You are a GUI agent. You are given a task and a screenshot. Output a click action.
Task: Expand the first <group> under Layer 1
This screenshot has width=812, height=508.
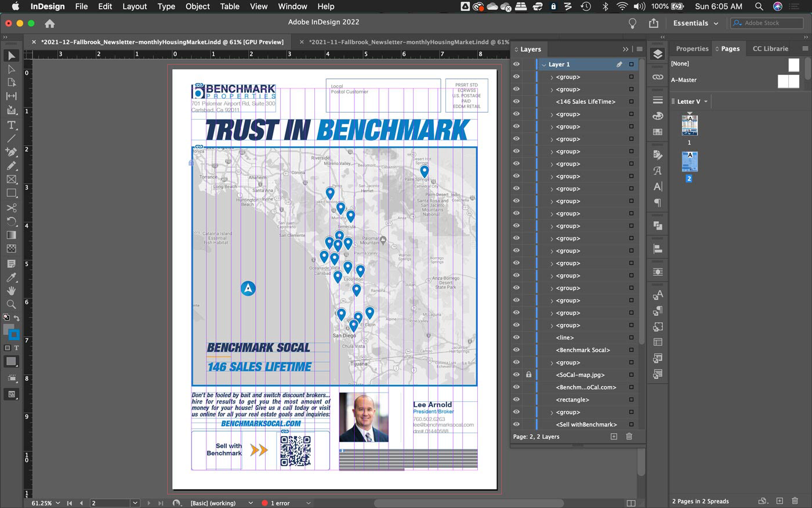[x=552, y=77]
